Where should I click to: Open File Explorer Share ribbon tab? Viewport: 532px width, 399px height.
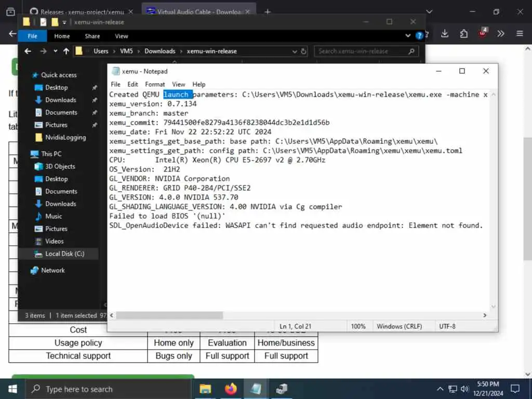coord(92,36)
